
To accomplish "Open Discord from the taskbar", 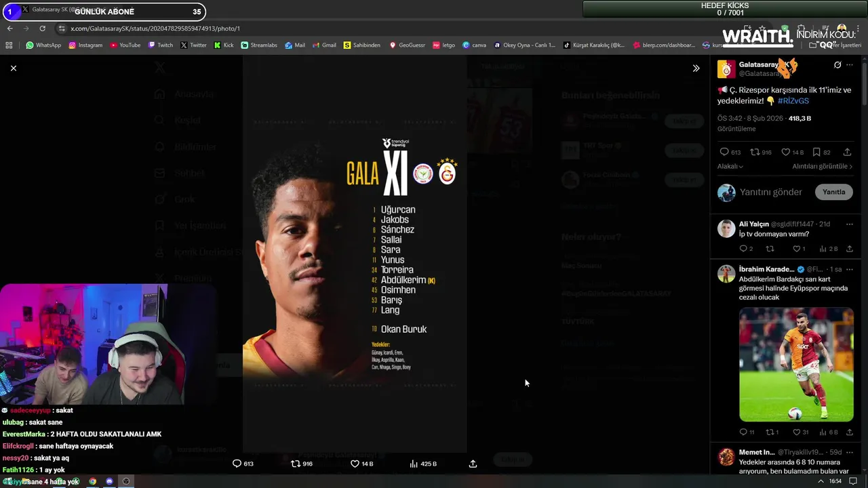I will [x=109, y=481].
